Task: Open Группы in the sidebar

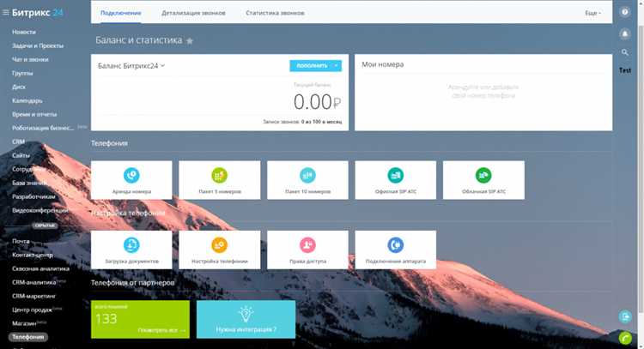Action: (22, 74)
